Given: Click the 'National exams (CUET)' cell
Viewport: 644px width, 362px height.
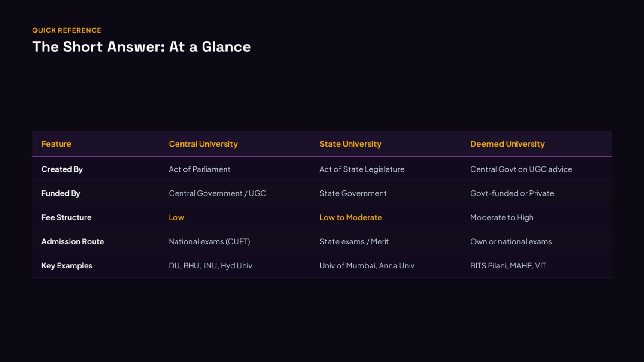Looking at the screenshot, I should click(210, 241).
